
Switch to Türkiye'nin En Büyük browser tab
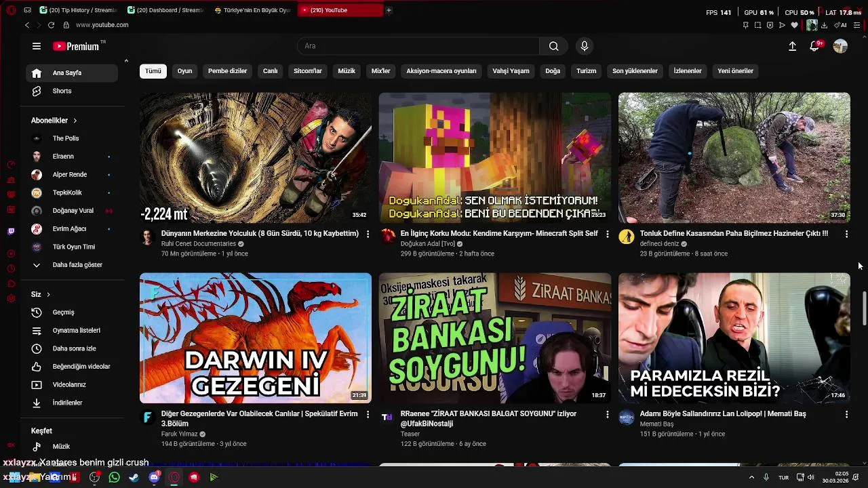[252, 10]
